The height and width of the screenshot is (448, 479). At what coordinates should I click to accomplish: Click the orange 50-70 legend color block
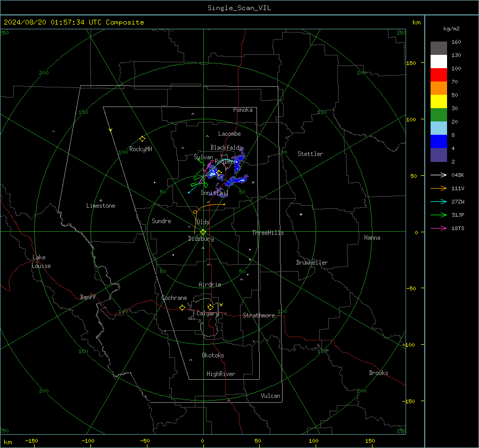click(x=439, y=88)
